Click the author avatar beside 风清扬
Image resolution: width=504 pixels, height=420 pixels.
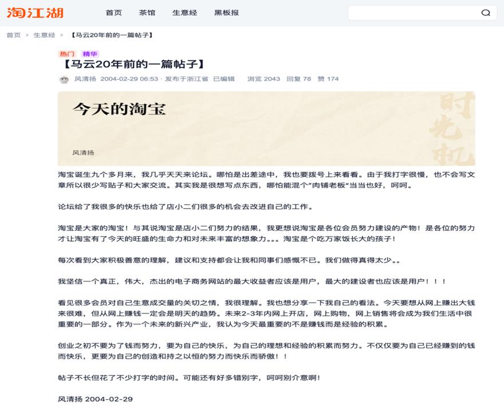coord(64,79)
